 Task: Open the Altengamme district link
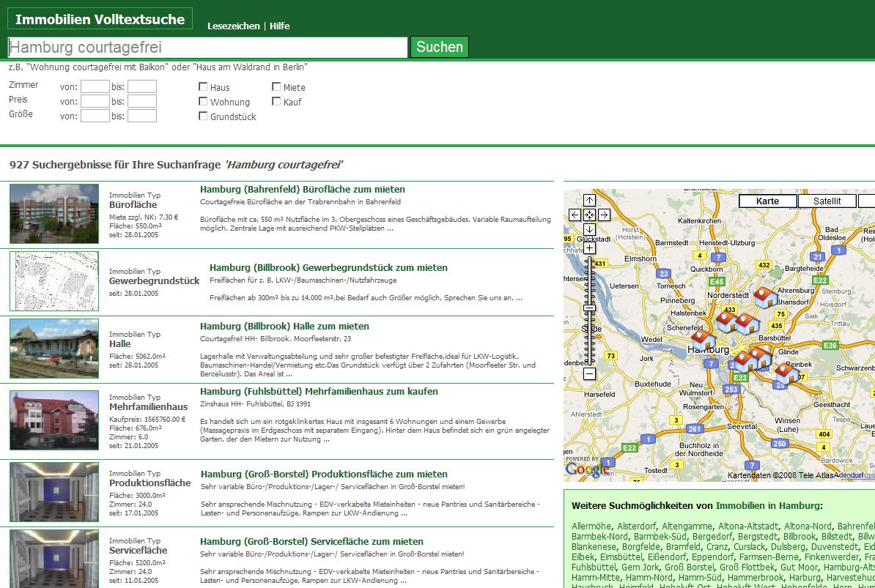[x=687, y=526]
